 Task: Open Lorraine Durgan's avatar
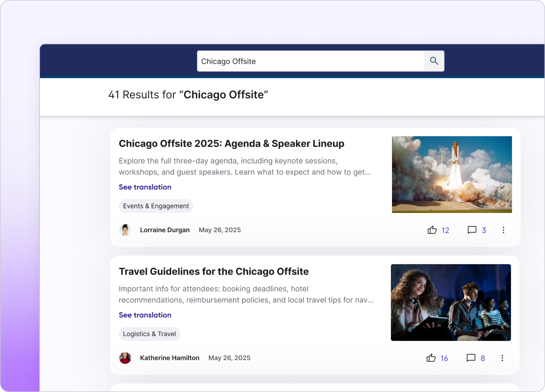125,230
